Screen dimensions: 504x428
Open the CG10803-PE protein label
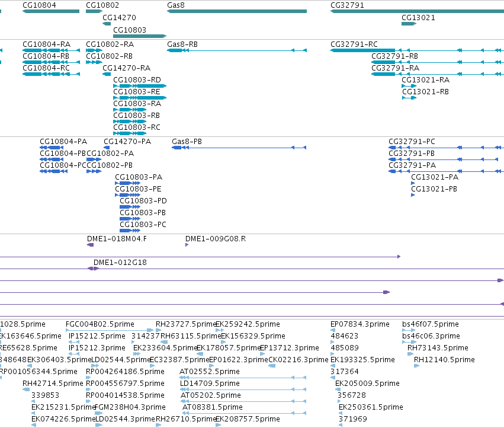tap(138, 189)
